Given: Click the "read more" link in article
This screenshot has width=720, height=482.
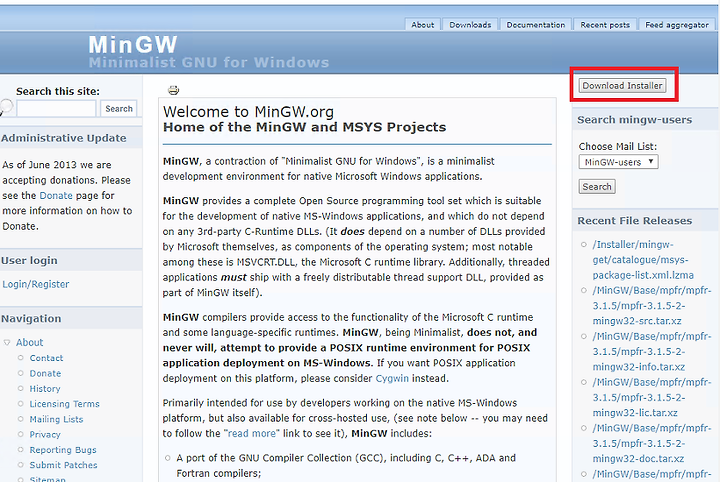Looking at the screenshot, I should point(252,433).
